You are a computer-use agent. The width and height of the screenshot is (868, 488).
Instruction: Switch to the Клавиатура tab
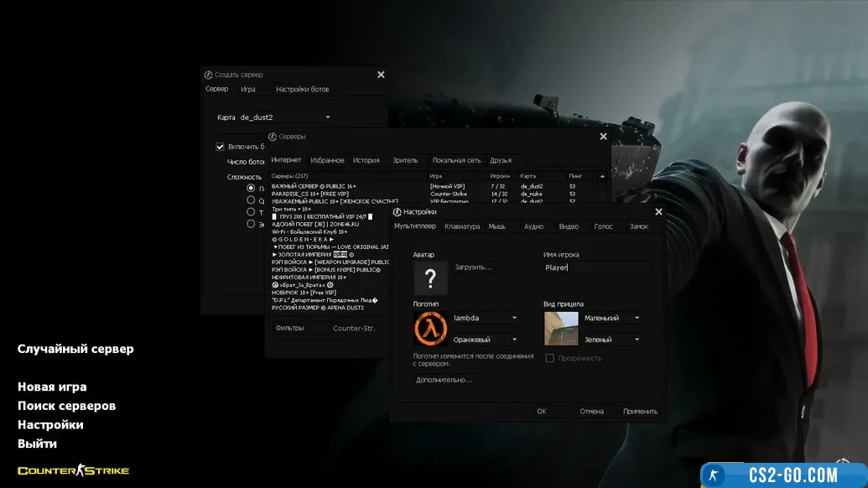[x=462, y=226]
